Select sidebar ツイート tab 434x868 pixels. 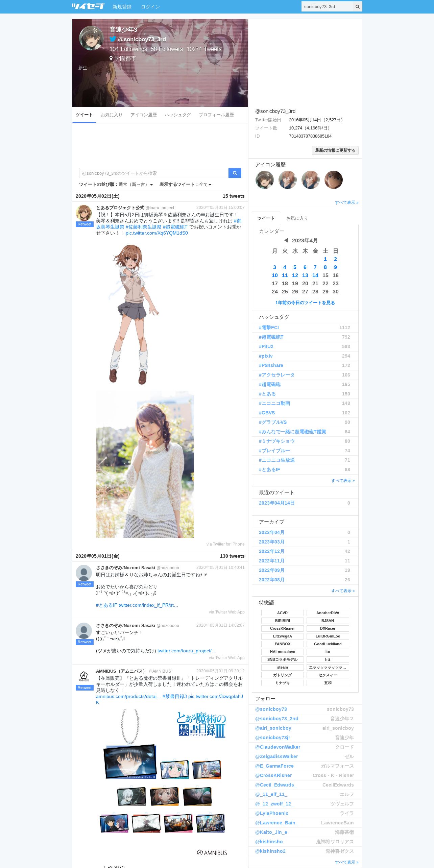(266, 218)
